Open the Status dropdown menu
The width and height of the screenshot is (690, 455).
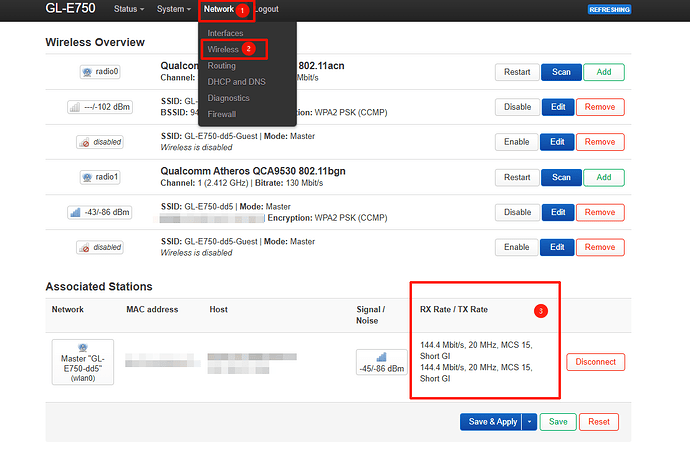[127, 9]
